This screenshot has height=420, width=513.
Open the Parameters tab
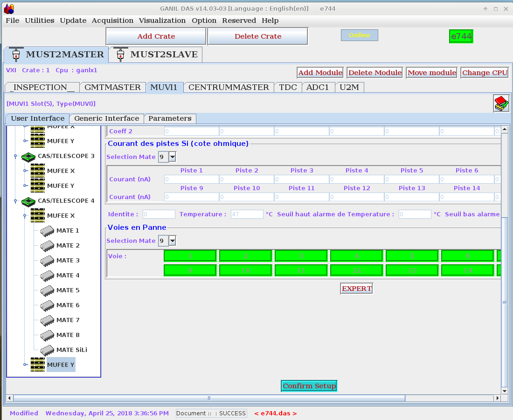[170, 118]
